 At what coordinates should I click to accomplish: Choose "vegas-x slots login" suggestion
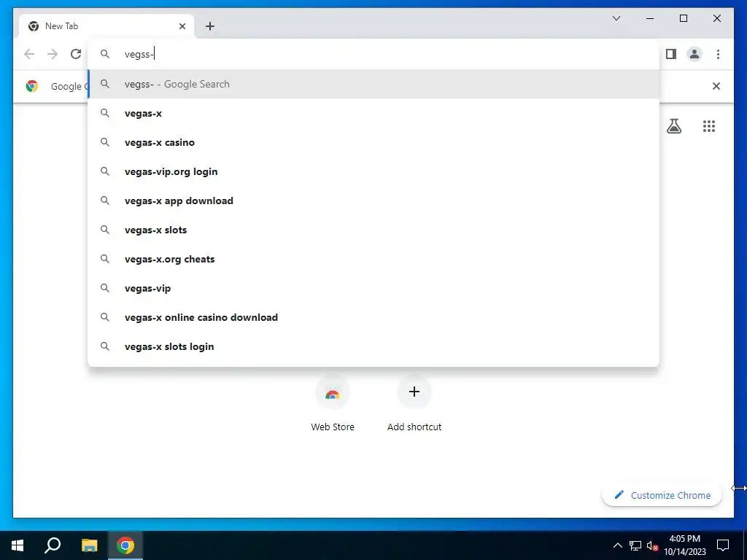pos(373,346)
